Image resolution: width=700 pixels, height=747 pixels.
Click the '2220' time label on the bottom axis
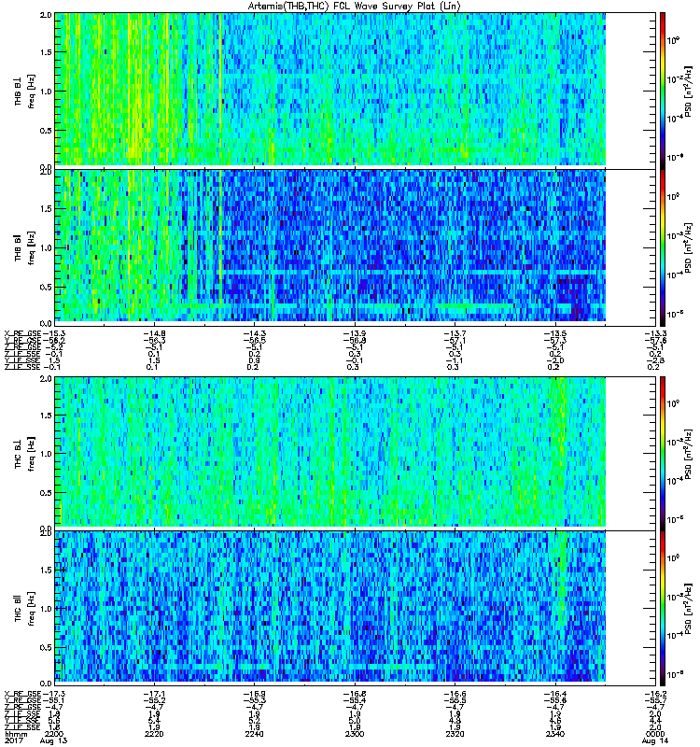(x=154, y=734)
